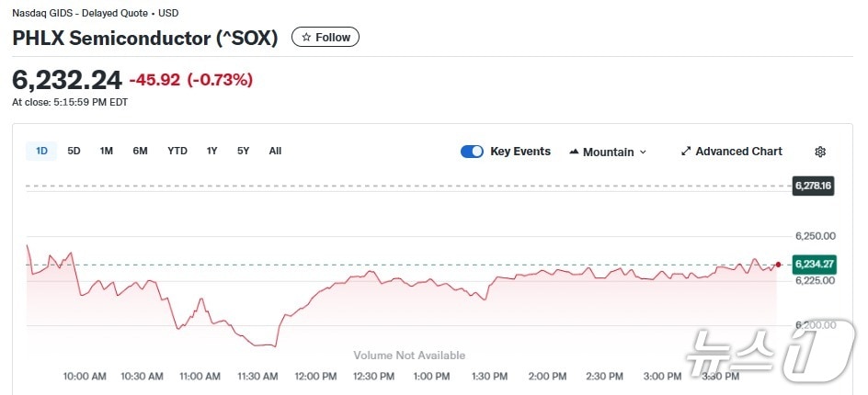
Task: Toggle the Key Events switch
Action: click(x=472, y=152)
